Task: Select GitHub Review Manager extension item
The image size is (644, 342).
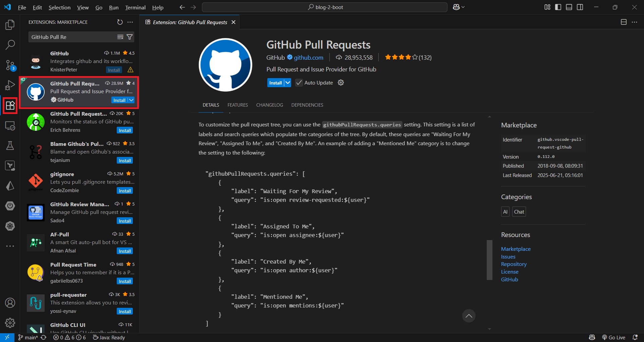Action: click(x=79, y=212)
